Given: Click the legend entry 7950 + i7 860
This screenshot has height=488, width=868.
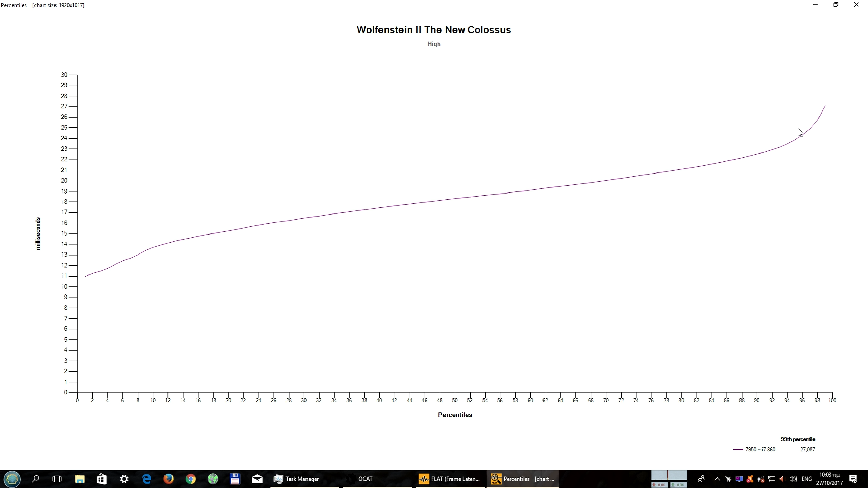Looking at the screenshot, I should coord(760,449).
